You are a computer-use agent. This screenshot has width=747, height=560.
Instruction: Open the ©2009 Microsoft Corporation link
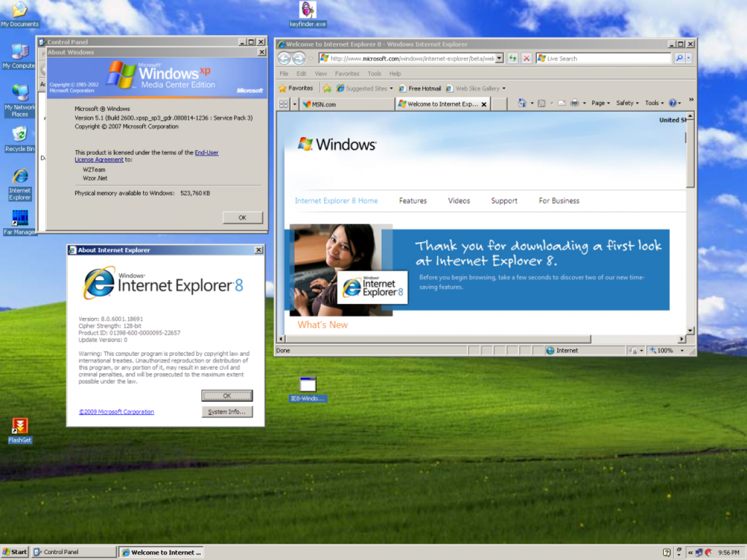tap(117, 412)
